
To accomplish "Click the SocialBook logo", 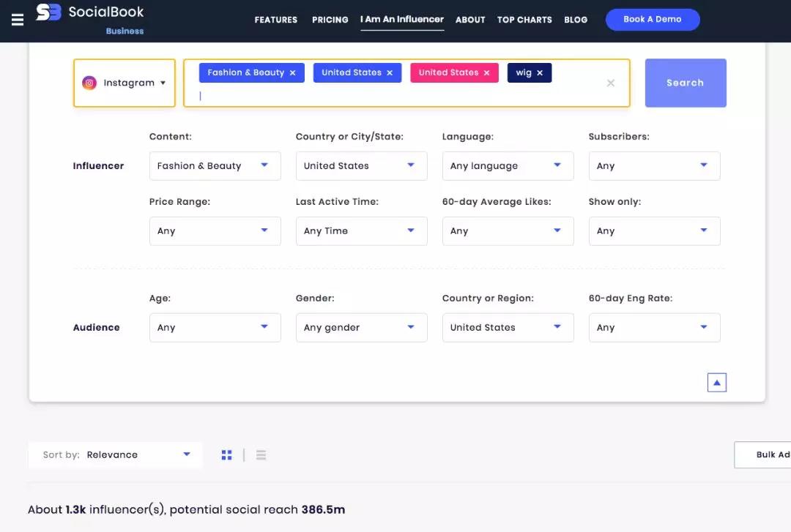I will pyautogui.click(x=90, y=12).
